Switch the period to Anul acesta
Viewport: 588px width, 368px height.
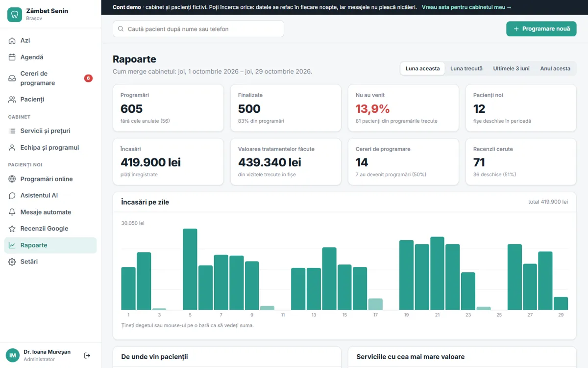click(x=555, y=69)
